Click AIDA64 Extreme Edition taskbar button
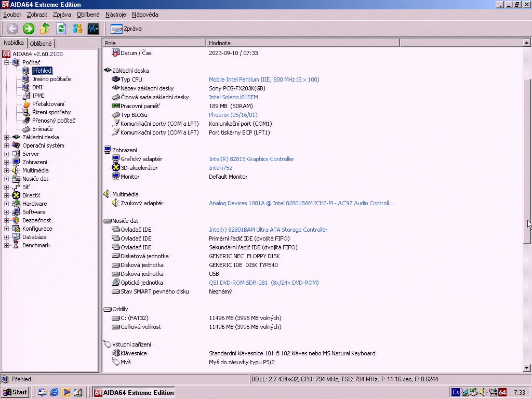Screen dimensions: 532x399 click(134, 393)
